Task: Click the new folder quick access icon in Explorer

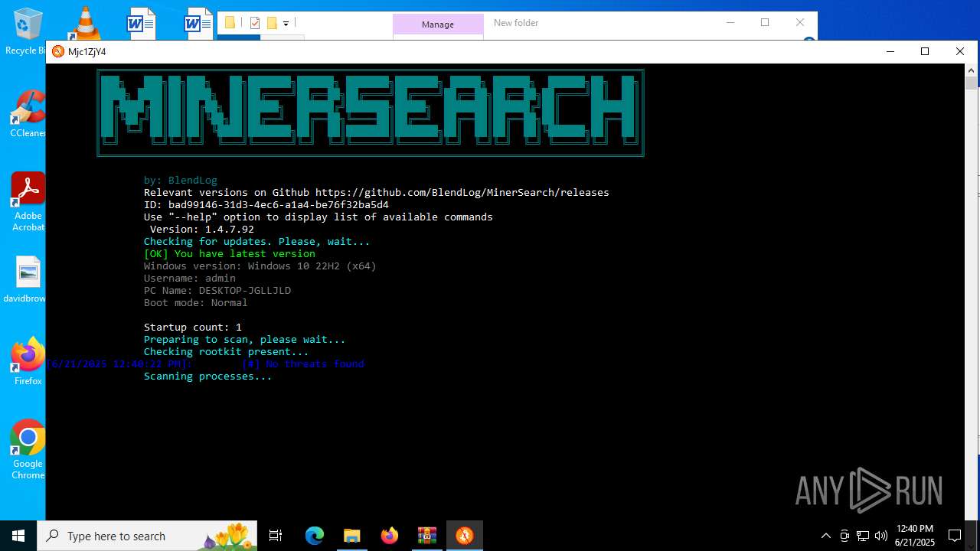Action: point(272,23)
